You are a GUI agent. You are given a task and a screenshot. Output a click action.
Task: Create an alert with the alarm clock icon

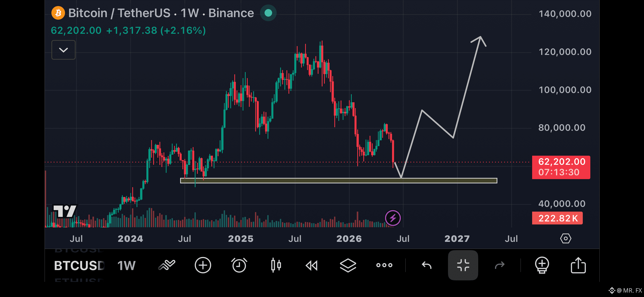(x=239, y=265)
